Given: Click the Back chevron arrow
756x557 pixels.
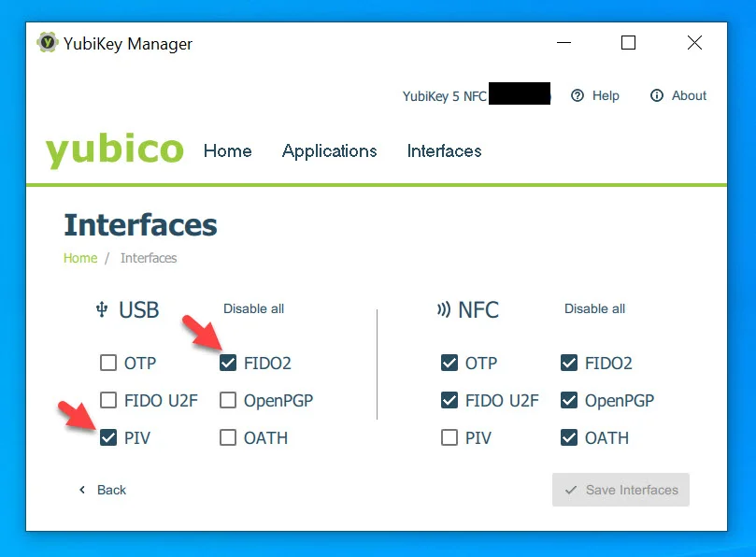Looking at the screenshot, I should click(x=82, y=490).
